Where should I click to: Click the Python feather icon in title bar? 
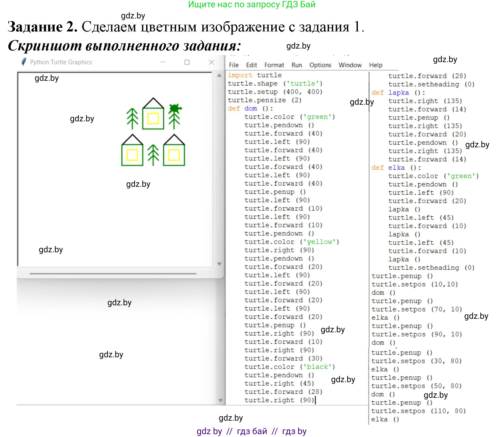(23, 62)
